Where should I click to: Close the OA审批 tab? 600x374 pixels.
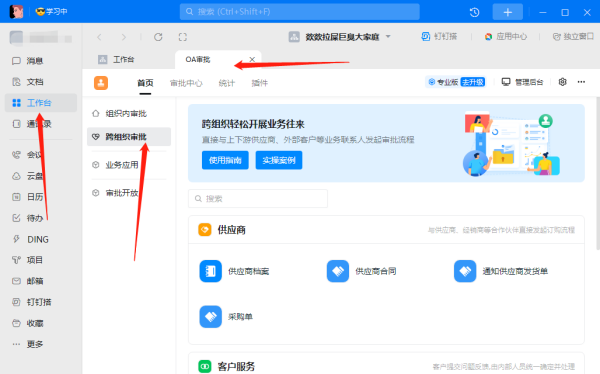tap(252, 59)
